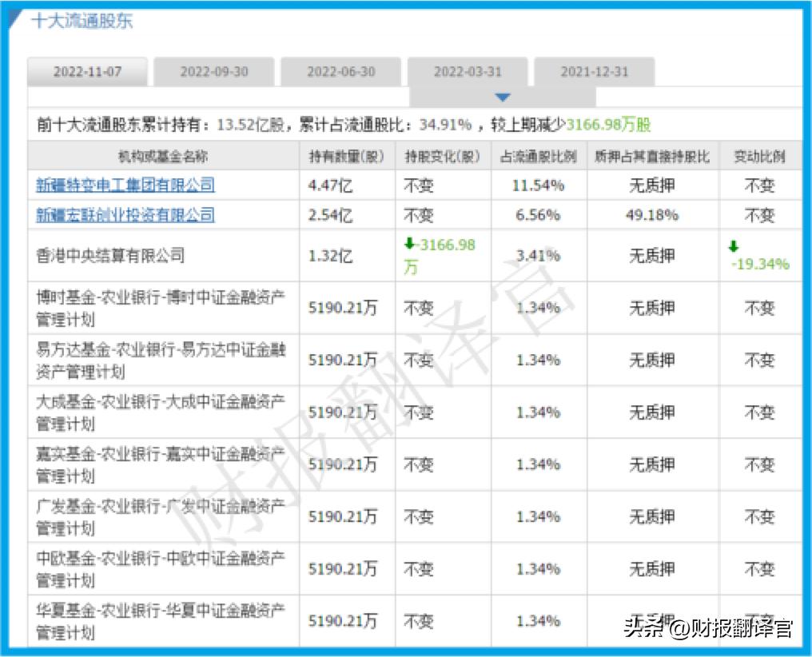
Task: Click the 机构或基金名称 column header
Action: click(163, 156)
